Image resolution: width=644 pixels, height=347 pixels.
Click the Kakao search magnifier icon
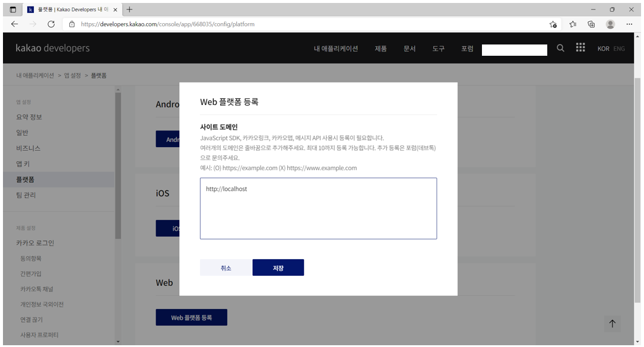(560, 48)
